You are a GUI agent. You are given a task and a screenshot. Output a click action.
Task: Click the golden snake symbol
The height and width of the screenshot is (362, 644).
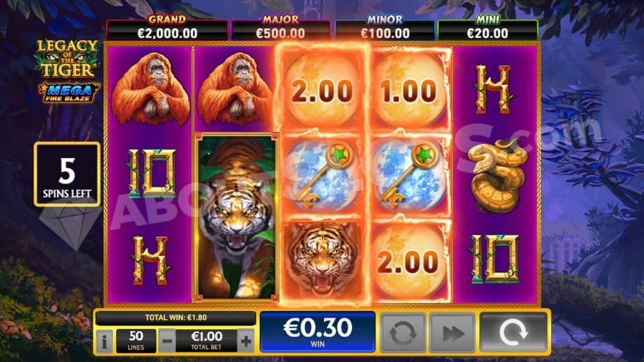tap(497, 176)
